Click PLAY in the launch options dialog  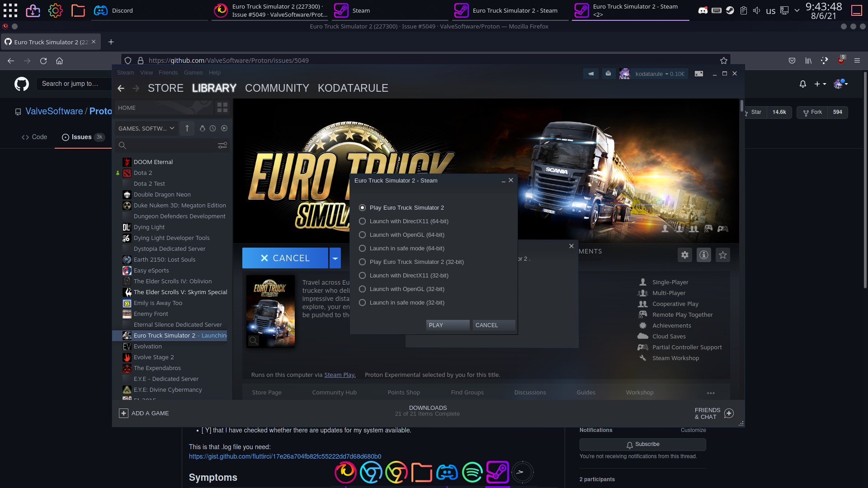tap(448, 325)
